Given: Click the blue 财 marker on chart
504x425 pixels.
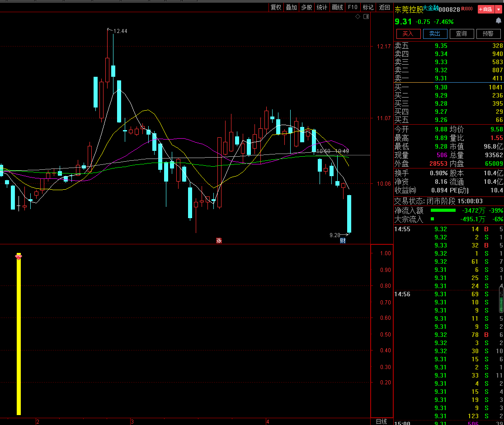Looking at the screenshot, I should (x=343, y=241).
